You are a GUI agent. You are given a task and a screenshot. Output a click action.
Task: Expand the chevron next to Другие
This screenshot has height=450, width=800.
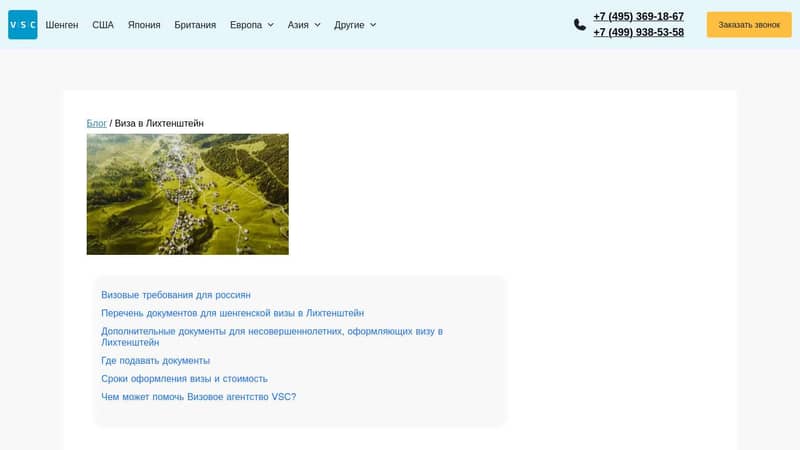tap(373, 25)
